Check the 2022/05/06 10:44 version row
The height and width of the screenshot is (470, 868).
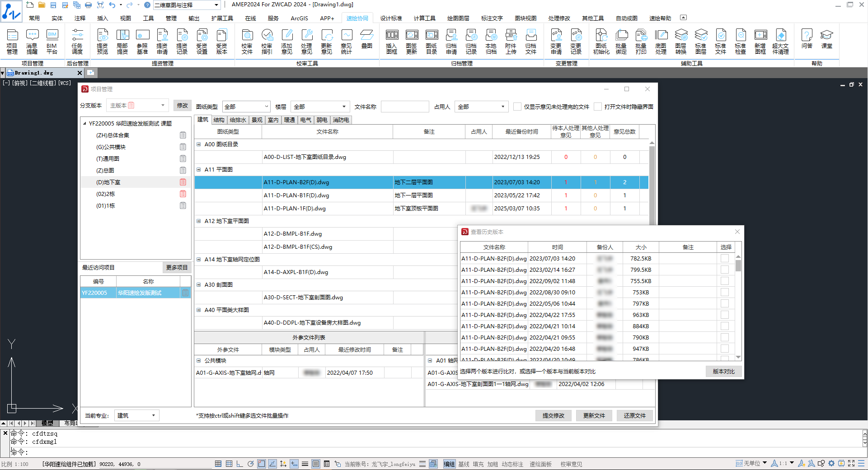click(x=725, y=303)
